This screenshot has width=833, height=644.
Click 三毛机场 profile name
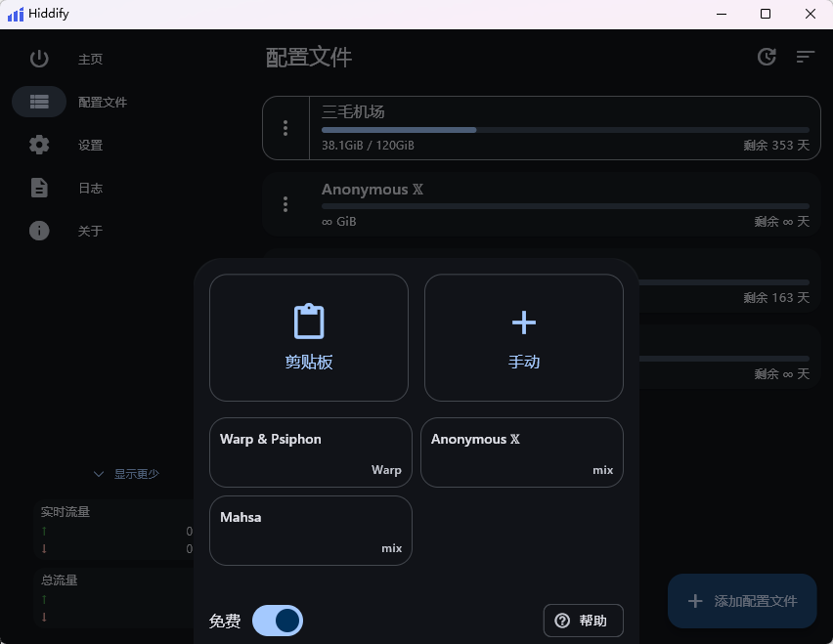pos(353,111)
